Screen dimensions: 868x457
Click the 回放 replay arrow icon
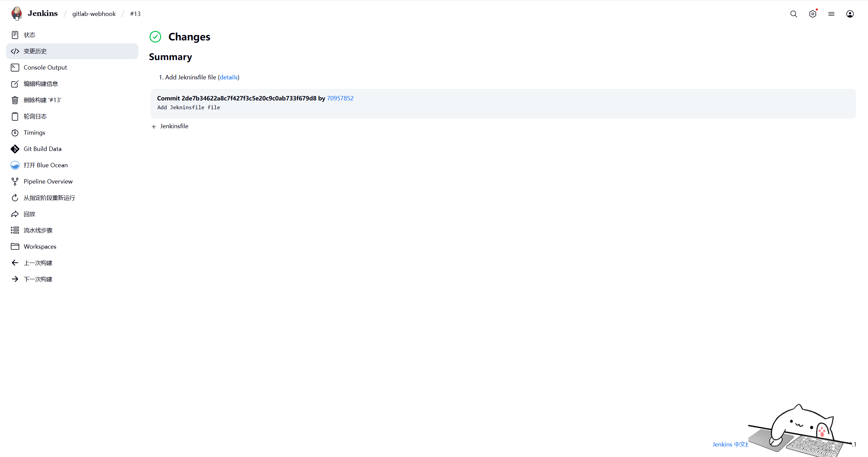pyautogui.click(x=15, y=214)
